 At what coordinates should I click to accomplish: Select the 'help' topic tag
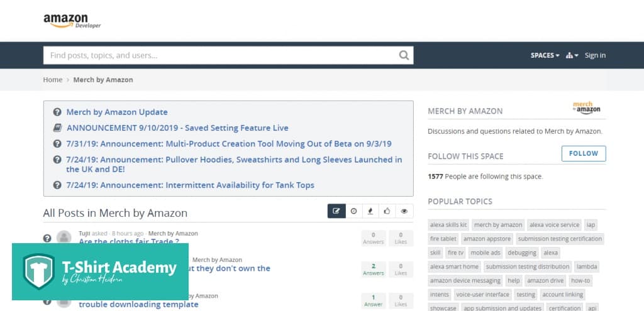514,281
